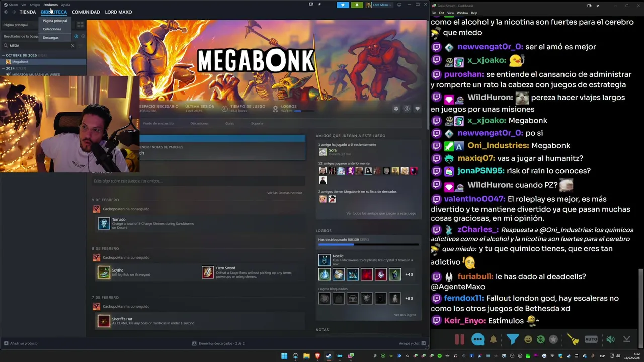Click the MEGA library search field
Image resolution: width=644 pixels, height=362 pixels.
coord(38,46)
